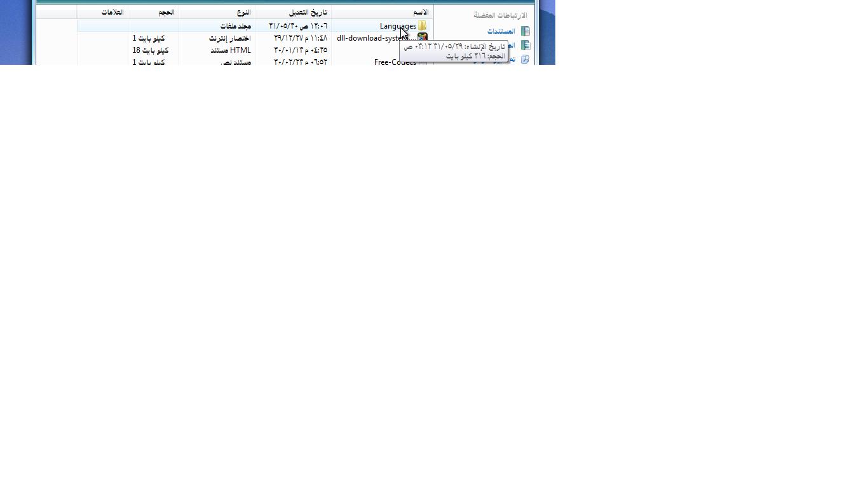Sort by the النوع column header
Screen dimensions: 868x488
tap(243, 12)
